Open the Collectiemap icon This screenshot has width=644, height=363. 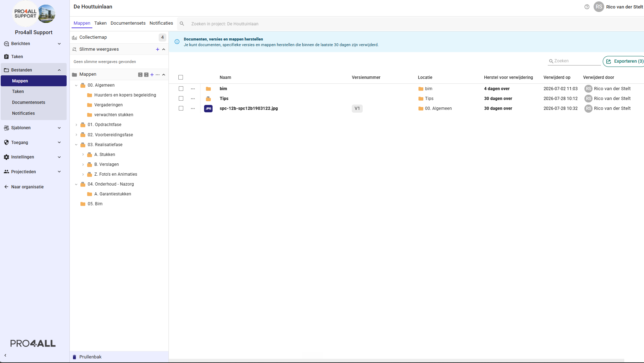pyautogui.click(x=74, y=37)
